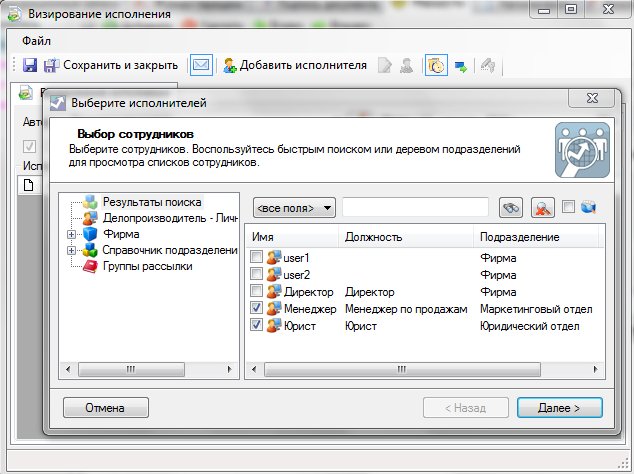This screenshot has width=634, height=474.
Task: Expand the Справочник подразделений node
Action: pos(71,250)
